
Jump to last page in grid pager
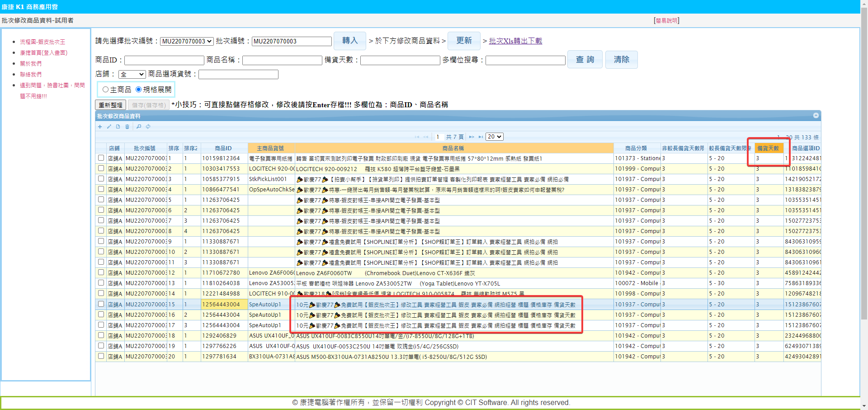(x=481, y=137)
